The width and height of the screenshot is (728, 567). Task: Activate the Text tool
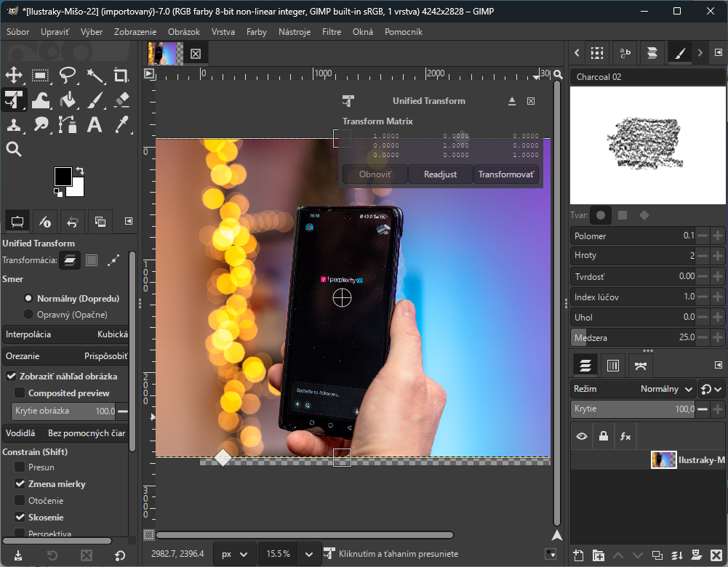95,125
